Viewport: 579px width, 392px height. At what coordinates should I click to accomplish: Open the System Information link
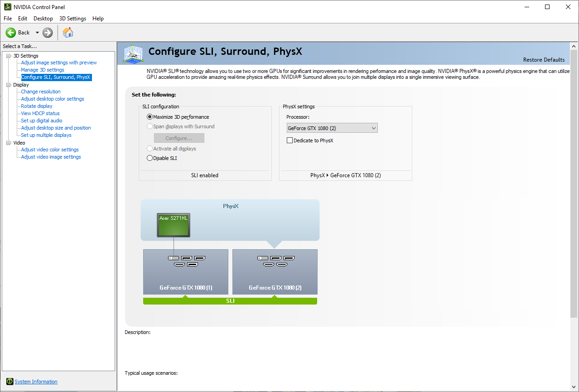pos(36,382)
